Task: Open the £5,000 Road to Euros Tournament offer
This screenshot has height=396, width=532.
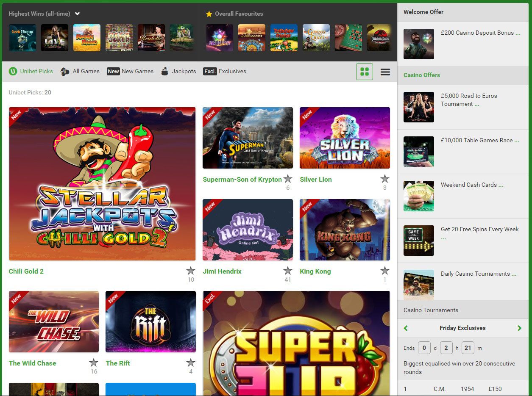Action: [469, 100]
